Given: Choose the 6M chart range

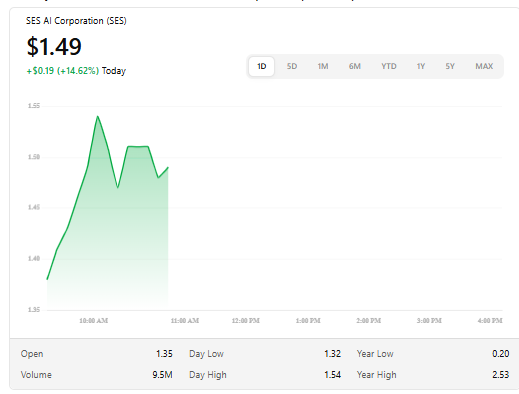Looking at the screenshot, I should click(355, 66).
